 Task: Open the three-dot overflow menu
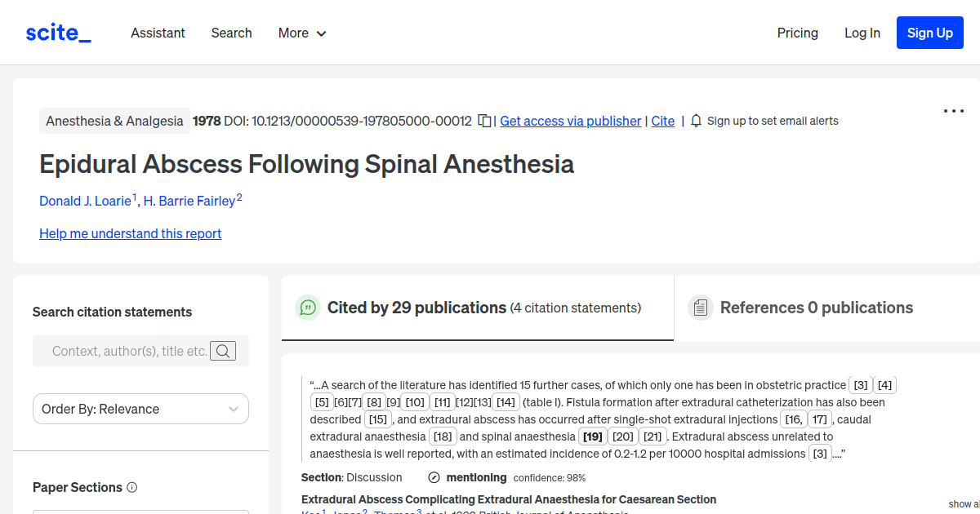coord(953,110)
